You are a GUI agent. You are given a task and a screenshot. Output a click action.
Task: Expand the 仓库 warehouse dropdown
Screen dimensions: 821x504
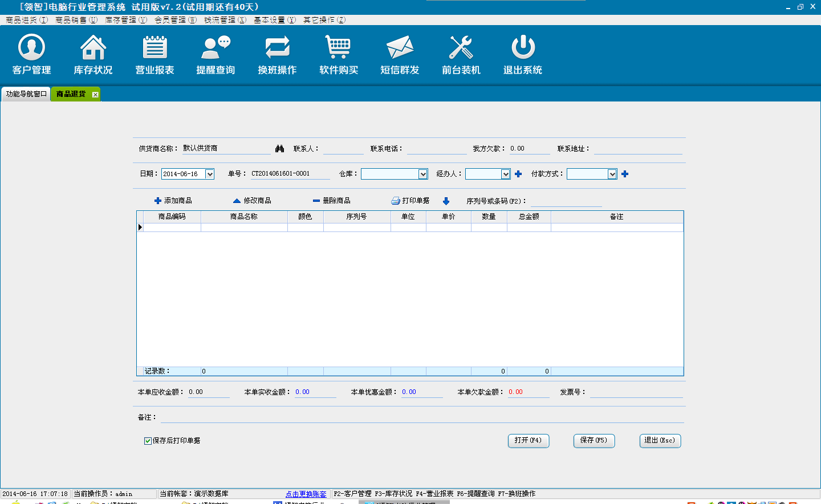pyautogui.click(x=422, y=174)
